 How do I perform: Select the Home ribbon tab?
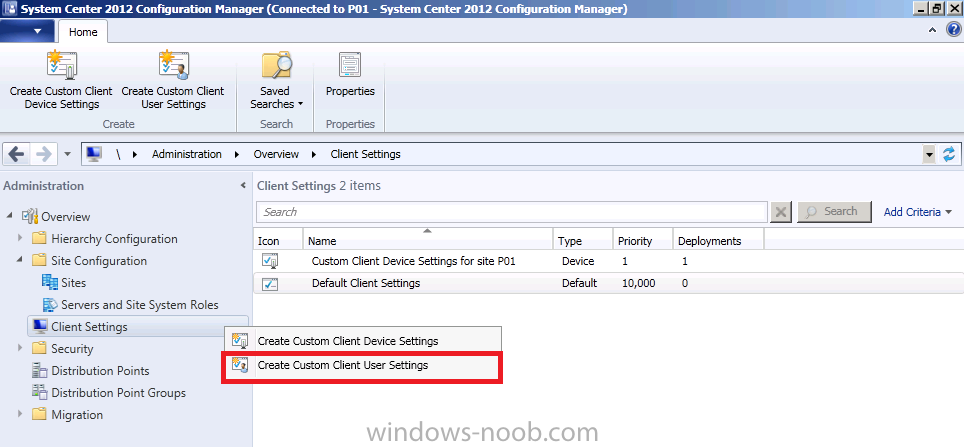[83, 33]
